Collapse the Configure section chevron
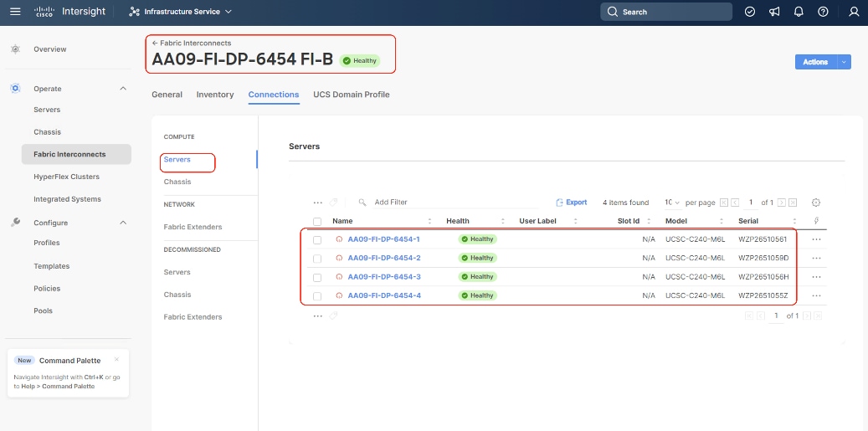The height and width of the screenshot is (431, 868). pyautogui.click(x=123, y=223)
